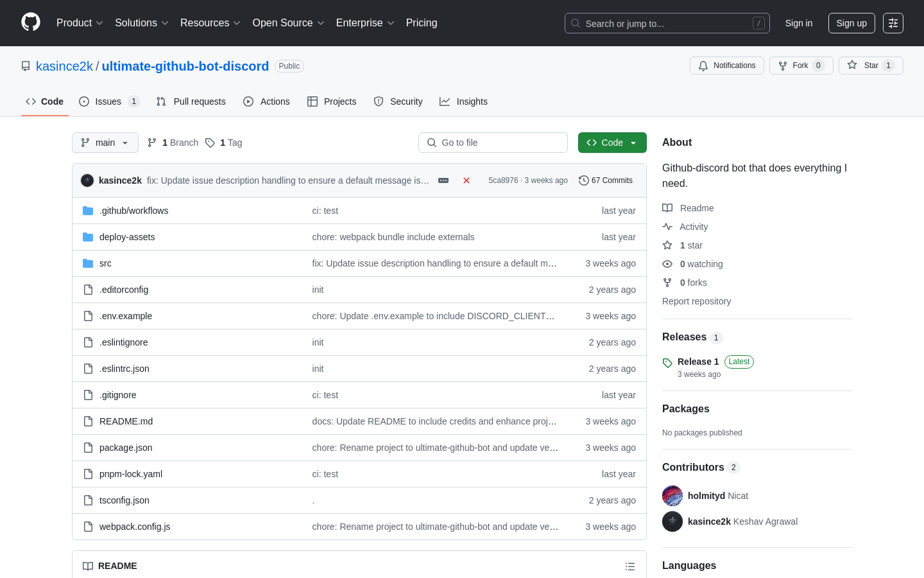Select the Code tab
The width and height of the screenshot is (924, 578).
45,101
